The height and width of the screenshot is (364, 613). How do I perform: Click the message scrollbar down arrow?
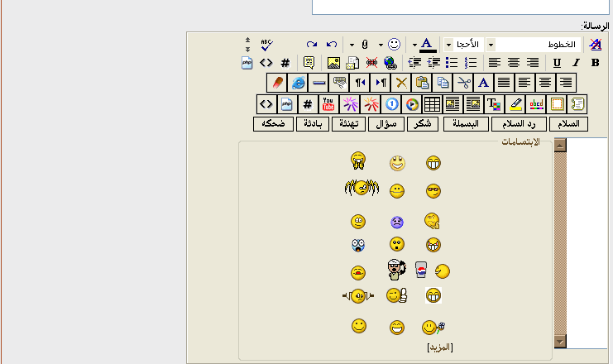pyautogui.click(x=560, y=341)
